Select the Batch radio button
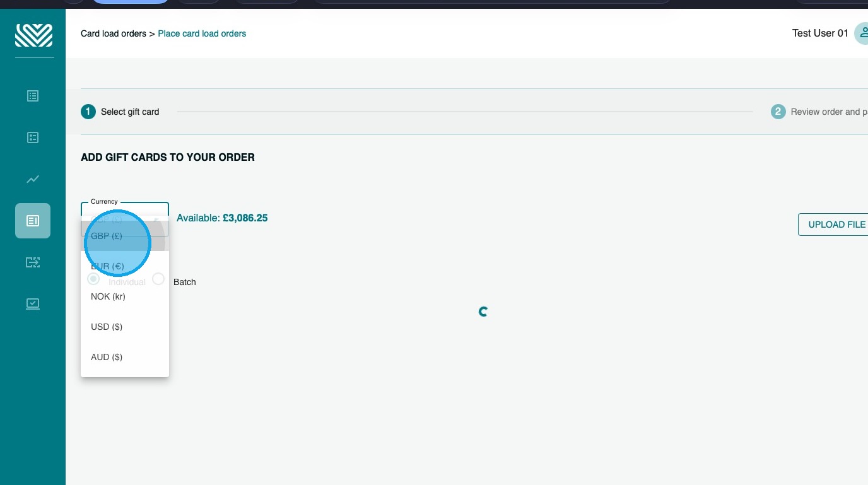Image resolution: width=868 pixels, height=485 pixels. (158, 279)
